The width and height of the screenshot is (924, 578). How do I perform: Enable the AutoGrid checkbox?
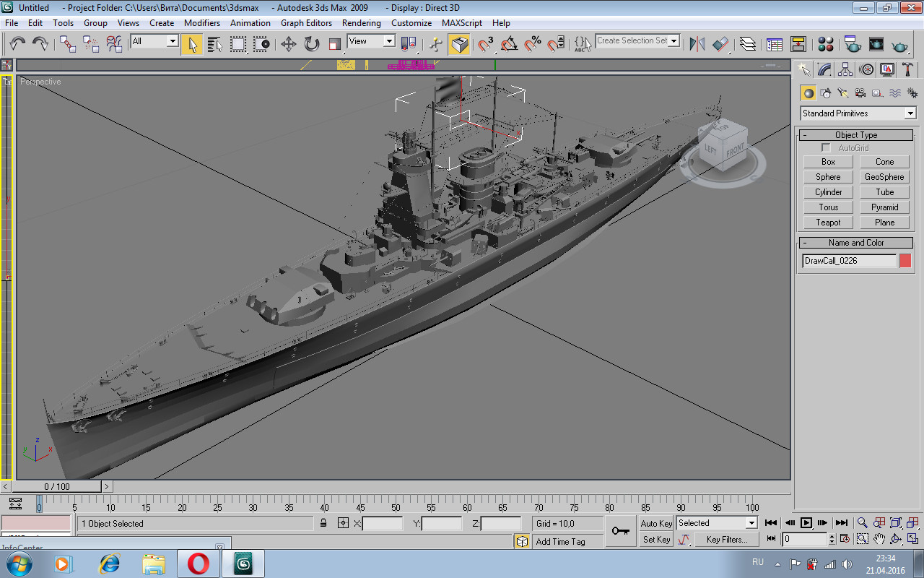[x=826, y=148]
